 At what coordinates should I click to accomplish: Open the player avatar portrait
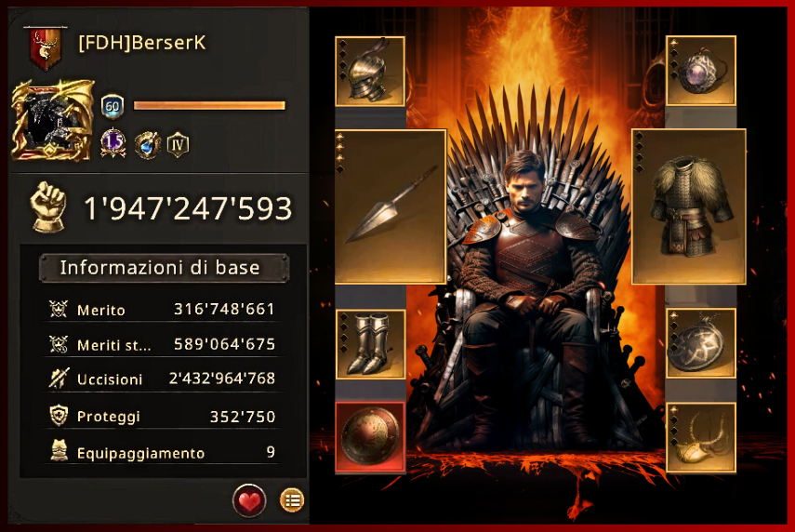[x=53, y=120]
